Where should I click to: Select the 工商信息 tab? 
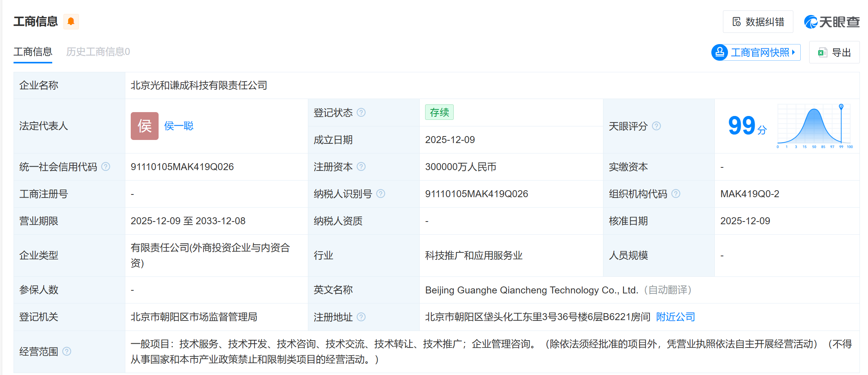33,52
